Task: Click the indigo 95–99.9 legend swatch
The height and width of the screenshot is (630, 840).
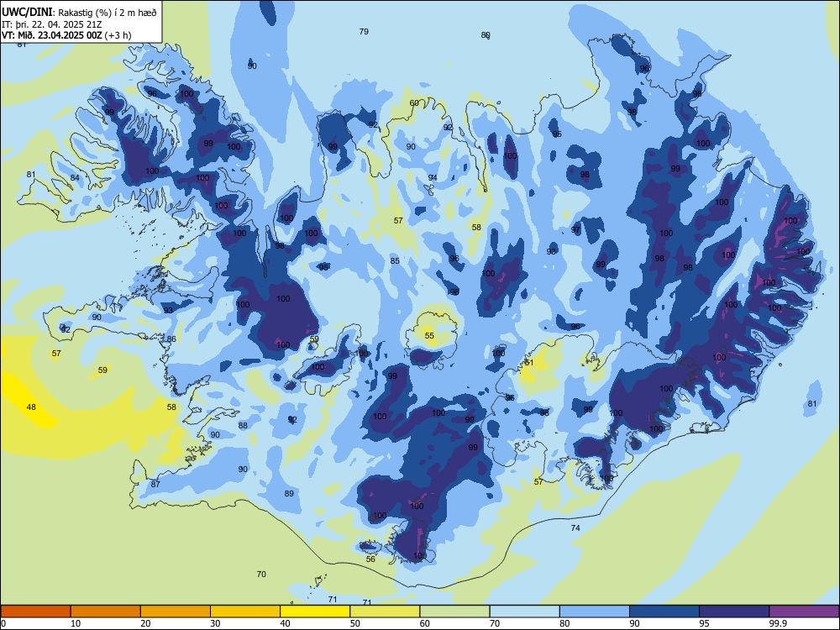Action: pos(734,612)
